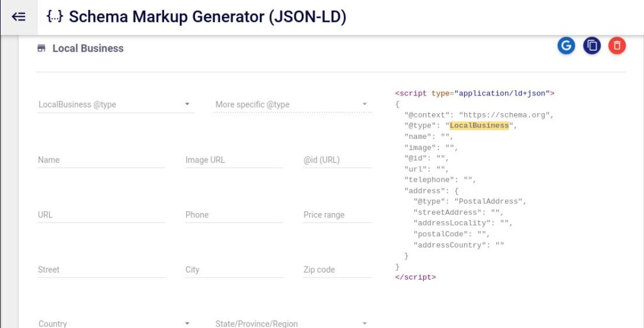Click the "streetAddress" line in the code
Viewport: 644px width, 328px height.
click(458, 212)
